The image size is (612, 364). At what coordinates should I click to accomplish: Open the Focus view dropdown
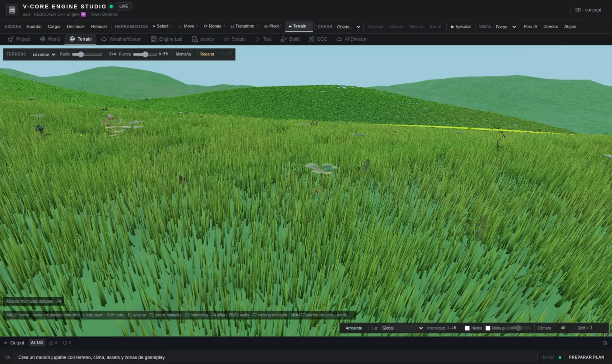coord(506,27)
